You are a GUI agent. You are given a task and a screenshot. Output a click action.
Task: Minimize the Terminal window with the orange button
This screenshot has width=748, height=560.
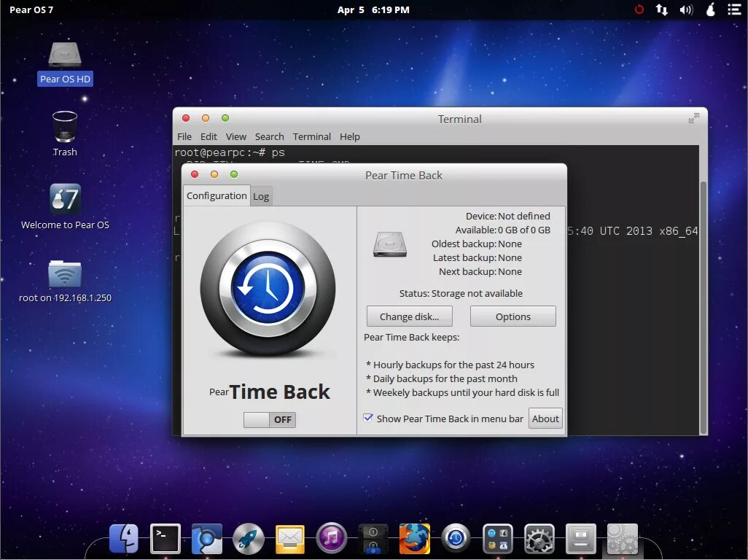[206, 118]
